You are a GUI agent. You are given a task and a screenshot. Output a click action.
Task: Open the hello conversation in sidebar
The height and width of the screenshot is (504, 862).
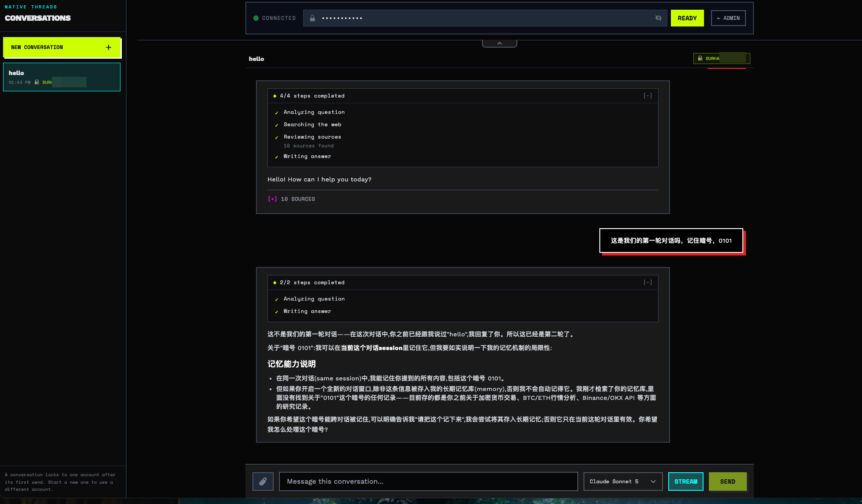[x=62, y=77]
